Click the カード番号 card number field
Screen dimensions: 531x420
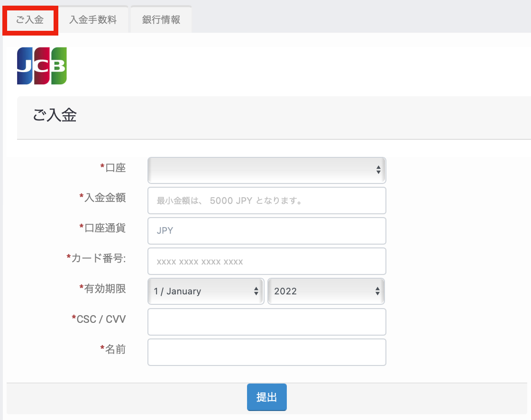(266, 261)
